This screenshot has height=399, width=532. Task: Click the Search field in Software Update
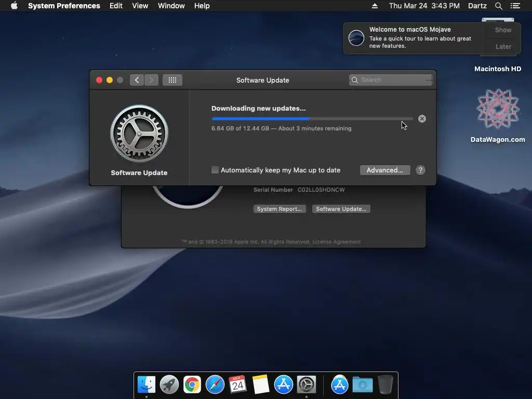pyautogui.click(x=391, y=80)
